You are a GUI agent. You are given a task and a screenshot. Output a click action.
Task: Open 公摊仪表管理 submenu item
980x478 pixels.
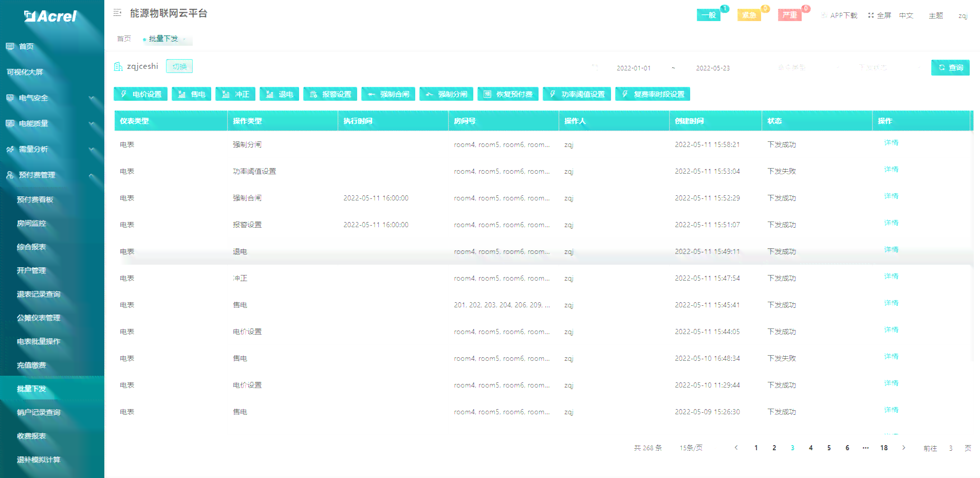pyautogui.click(x=52, y=318)
